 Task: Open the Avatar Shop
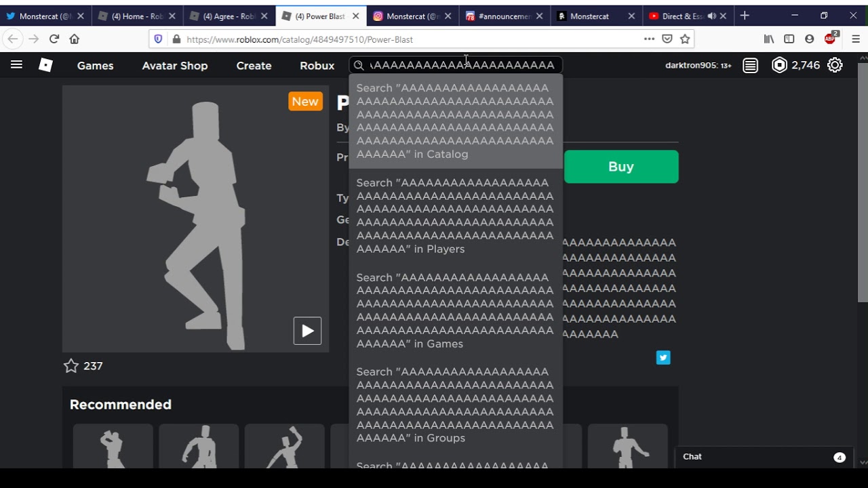175,66
